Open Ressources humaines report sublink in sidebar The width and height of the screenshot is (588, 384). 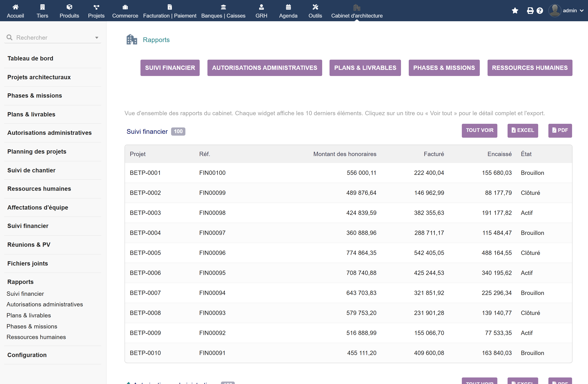coord(36,337)
